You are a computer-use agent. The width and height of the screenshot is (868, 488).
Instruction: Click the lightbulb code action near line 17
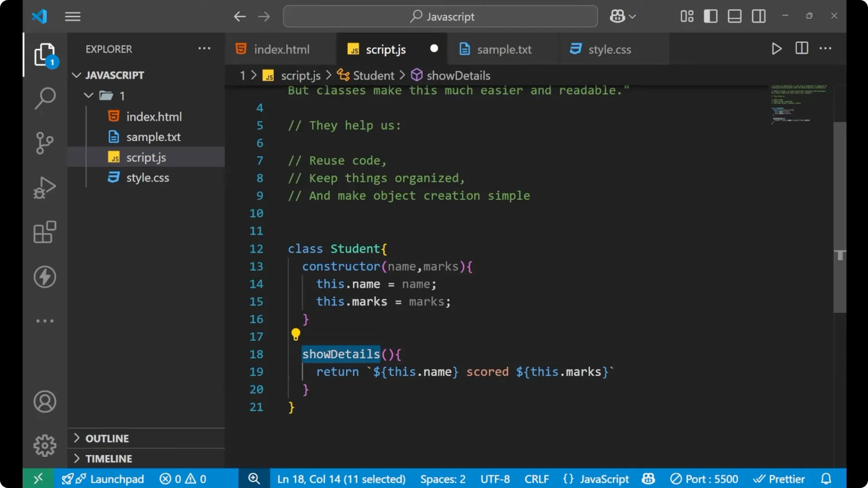pos(296,335)
